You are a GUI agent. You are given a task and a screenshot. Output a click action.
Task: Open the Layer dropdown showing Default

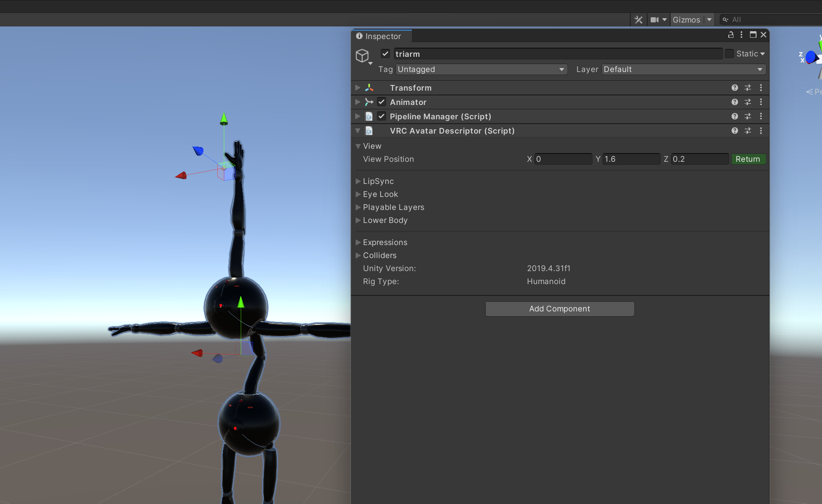point(683,69)
